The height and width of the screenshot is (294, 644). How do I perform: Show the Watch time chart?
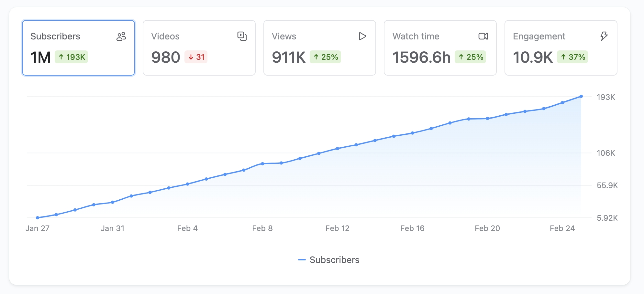pos(440,48)
